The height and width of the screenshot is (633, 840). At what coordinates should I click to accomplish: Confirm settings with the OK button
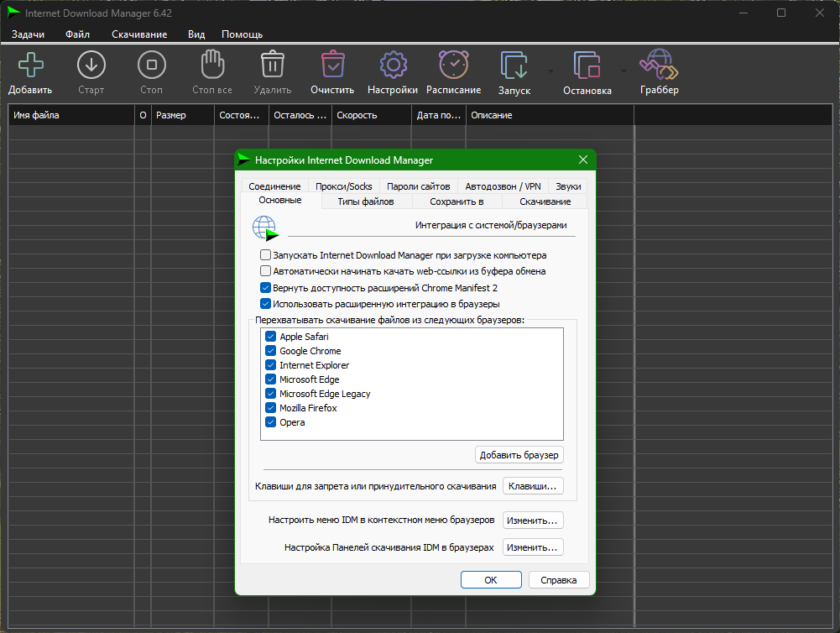tap(491, 580)
